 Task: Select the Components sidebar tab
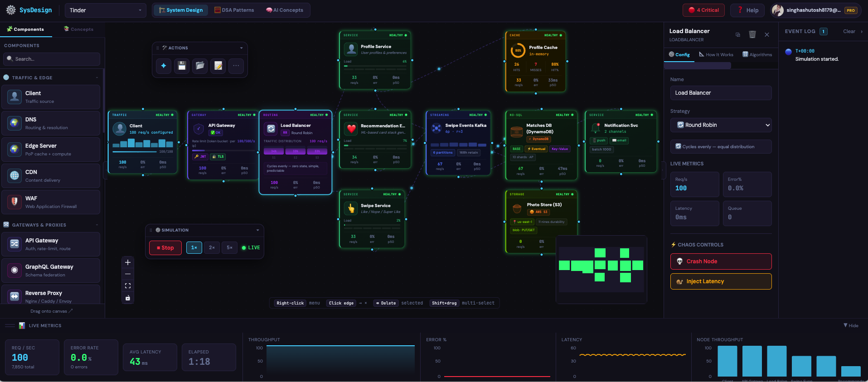tap(25, 29)
